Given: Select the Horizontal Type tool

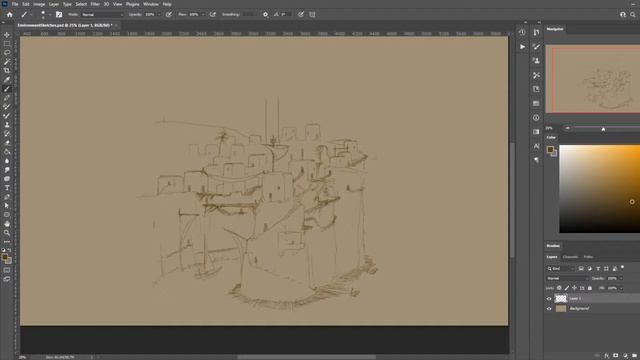Looking at the screenshot, I should [x=7, y=188].
